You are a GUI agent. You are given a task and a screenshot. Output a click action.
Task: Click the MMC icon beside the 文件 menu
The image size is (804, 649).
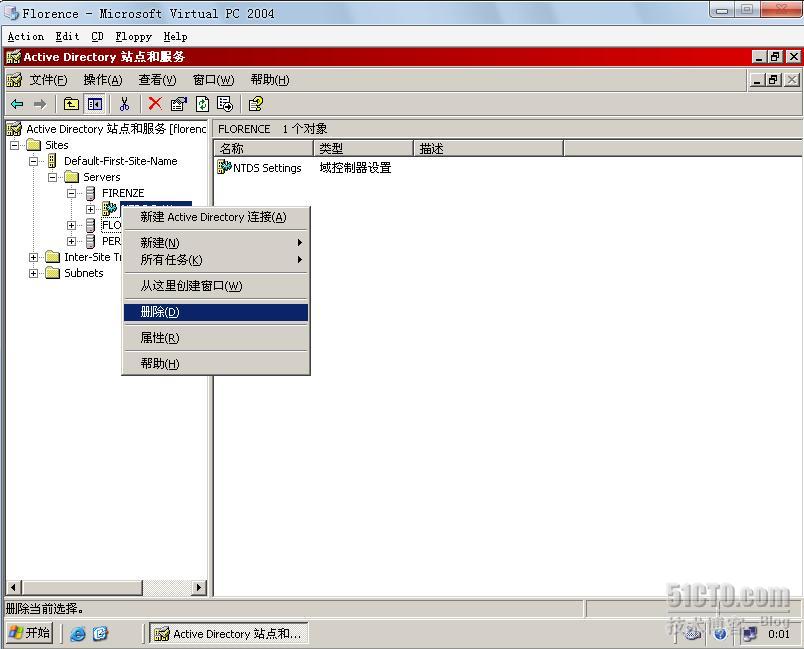(x=14, y=80)
